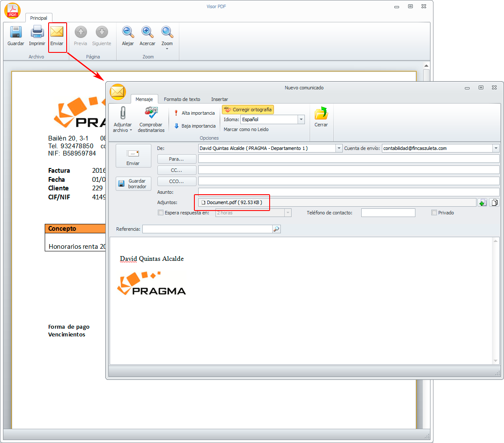The image size is (504, 443).
Task: Click the Previa page arrow icon
Action: click(x=81, y=32)
